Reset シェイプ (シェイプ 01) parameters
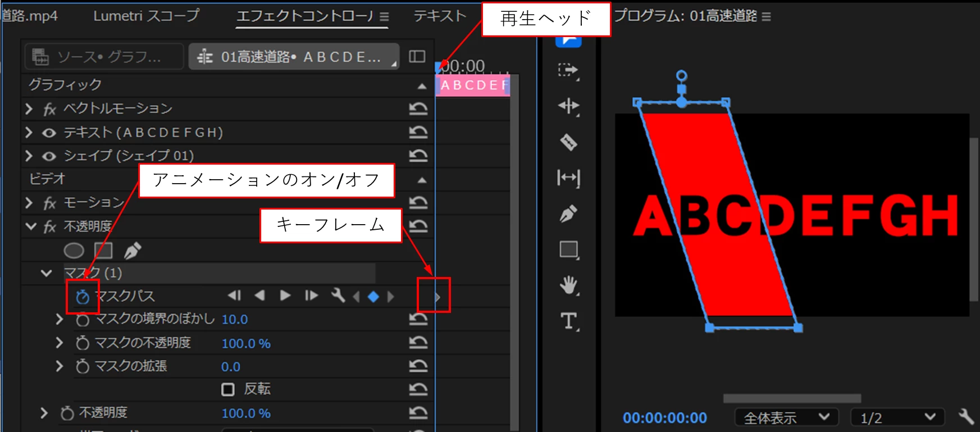This screenshot has height=432, width=980. 418,155
